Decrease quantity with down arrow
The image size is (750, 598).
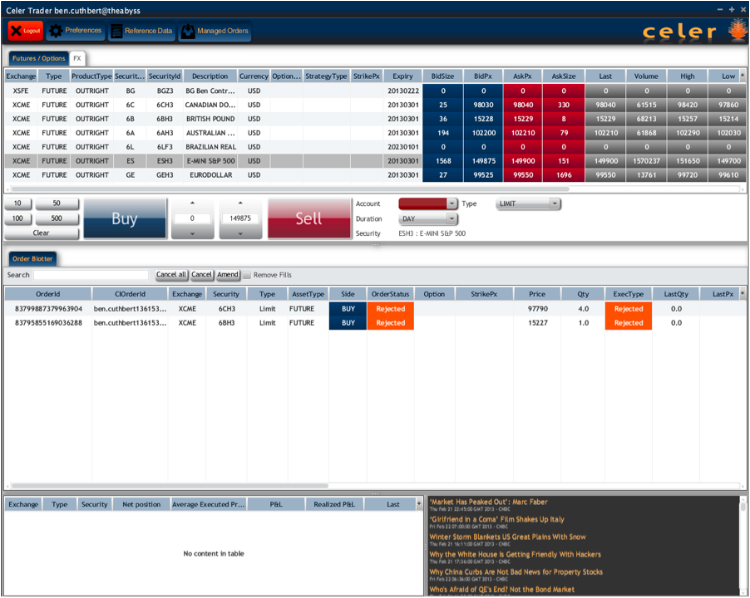pos(192,233)
